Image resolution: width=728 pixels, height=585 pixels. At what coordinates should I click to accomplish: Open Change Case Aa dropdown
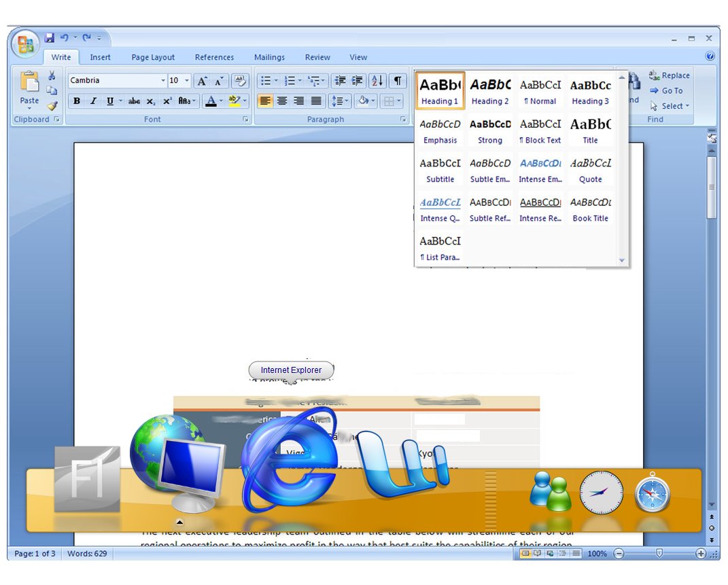point(187,101)
